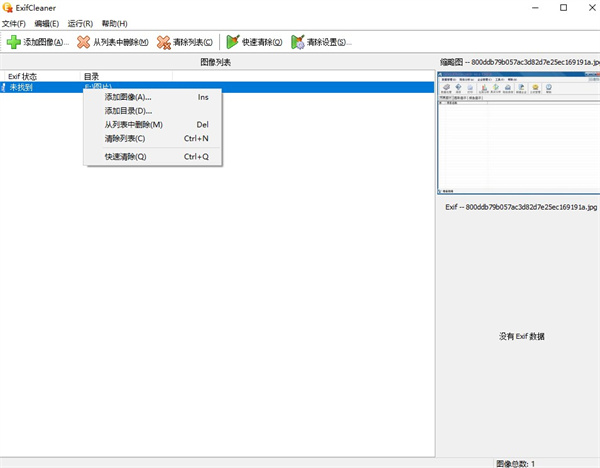The image size is (600, 468).
Task: Click the 目录 column header
Action: click(125, 76)
